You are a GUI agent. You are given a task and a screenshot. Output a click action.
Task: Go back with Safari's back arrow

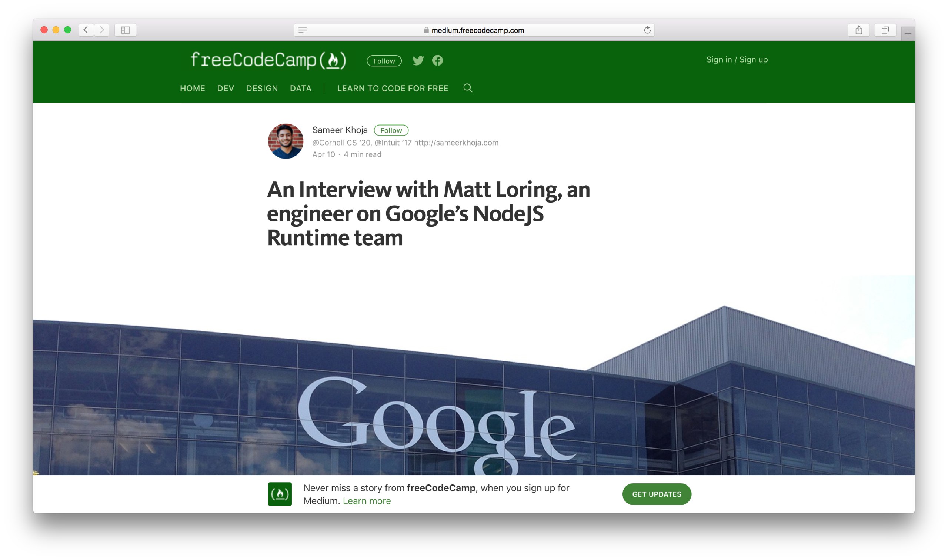click(86, 30)
